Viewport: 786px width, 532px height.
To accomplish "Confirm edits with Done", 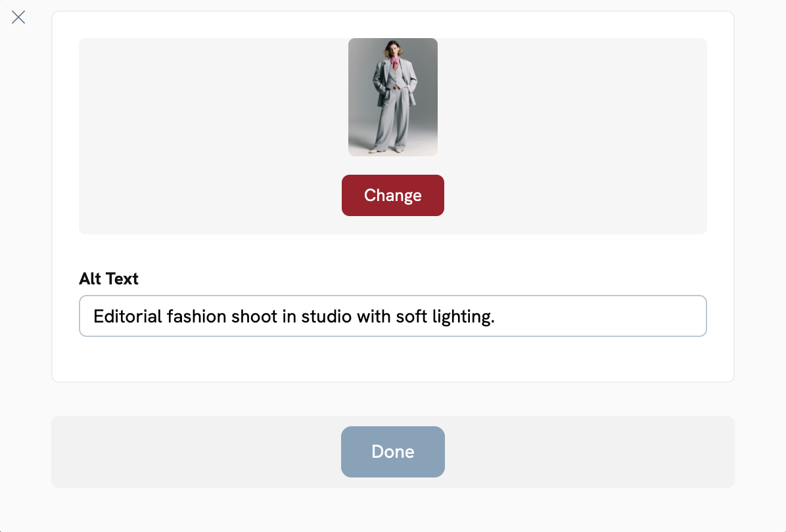I will (392, 452).
